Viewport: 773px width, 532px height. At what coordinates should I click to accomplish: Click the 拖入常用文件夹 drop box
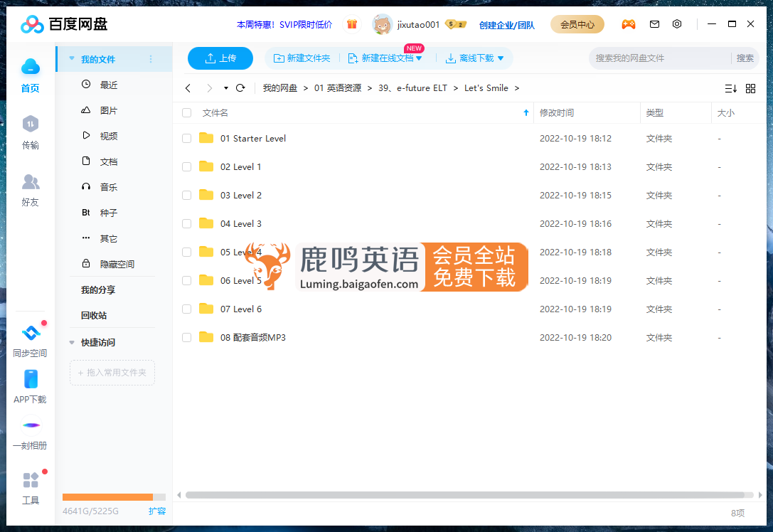tap(112, 372)
